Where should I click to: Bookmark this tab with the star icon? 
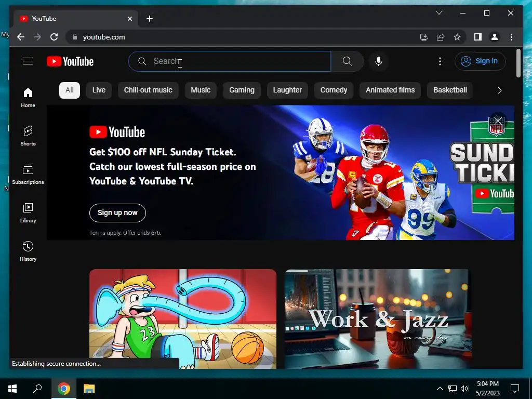point(457,37)
